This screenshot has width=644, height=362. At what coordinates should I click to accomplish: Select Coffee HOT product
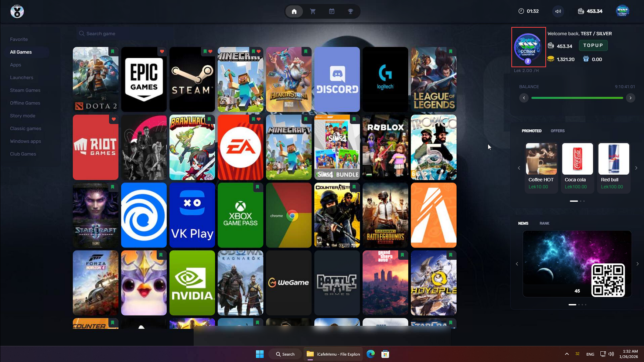(x=541, y=167)
